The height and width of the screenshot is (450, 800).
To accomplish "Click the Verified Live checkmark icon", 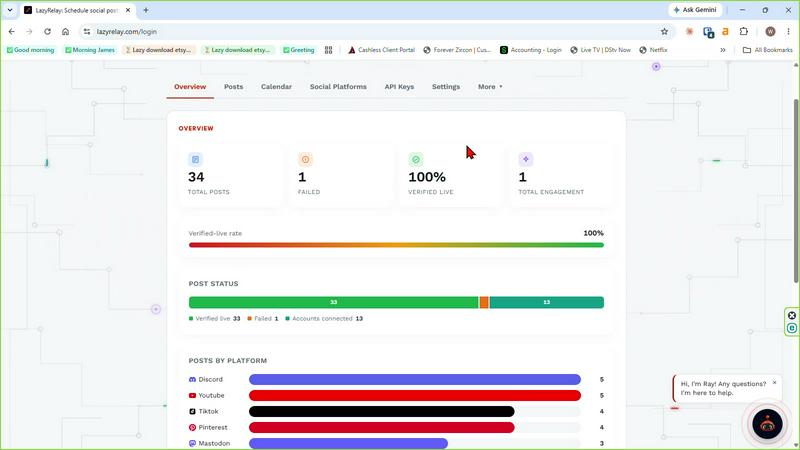I will pyautogui.click(x=416, y=160).
